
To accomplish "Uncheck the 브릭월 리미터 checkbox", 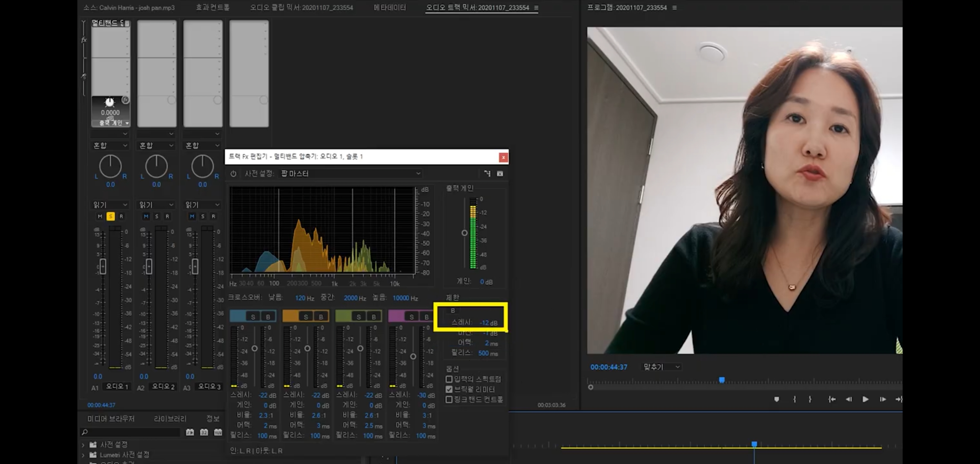I will pos(449,390).
